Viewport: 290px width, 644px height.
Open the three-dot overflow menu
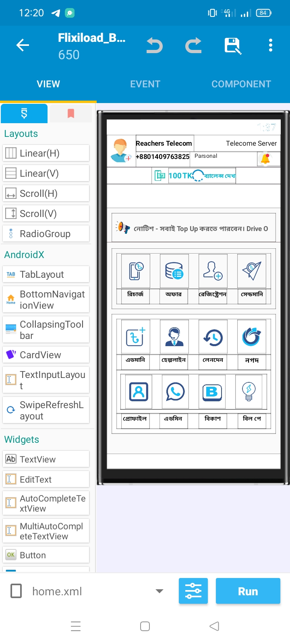(x=271, y=45)
